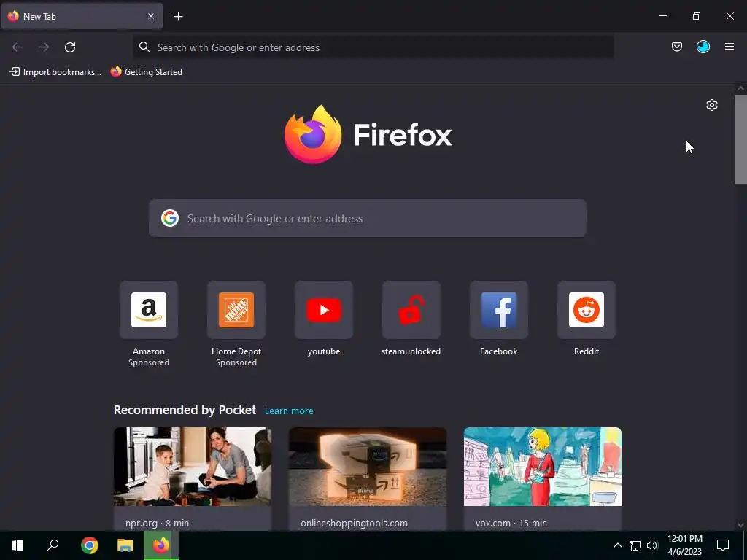This screenshot has height=560, width=747.
Task: Click the page vertical scrollbar thumb
Action: pos(740,139)
